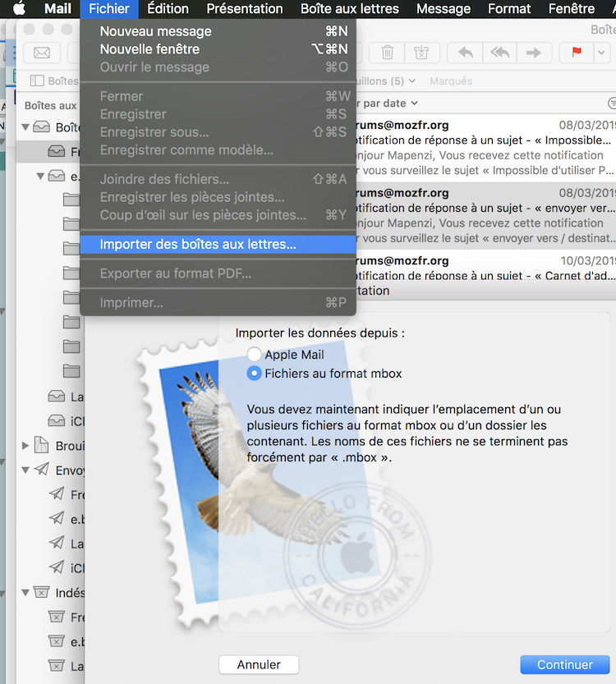The width and height of the screenshot is (616, 684).
Task: Collapse the e. account inbox subtree
Action: click(x=40, y=177)
